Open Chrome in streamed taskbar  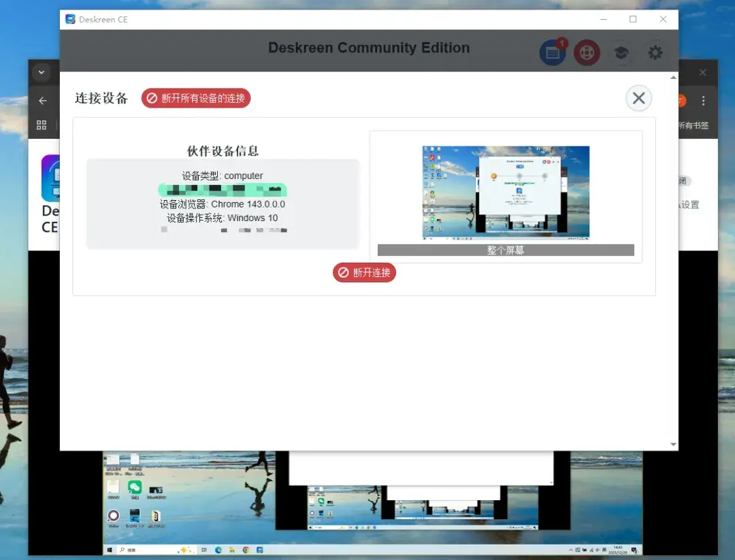[x=246, y=550]
